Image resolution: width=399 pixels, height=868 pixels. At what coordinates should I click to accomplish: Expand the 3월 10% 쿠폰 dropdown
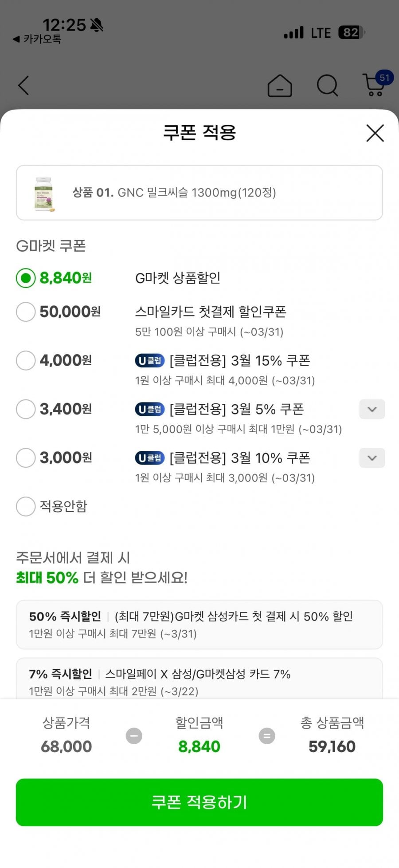372,458
